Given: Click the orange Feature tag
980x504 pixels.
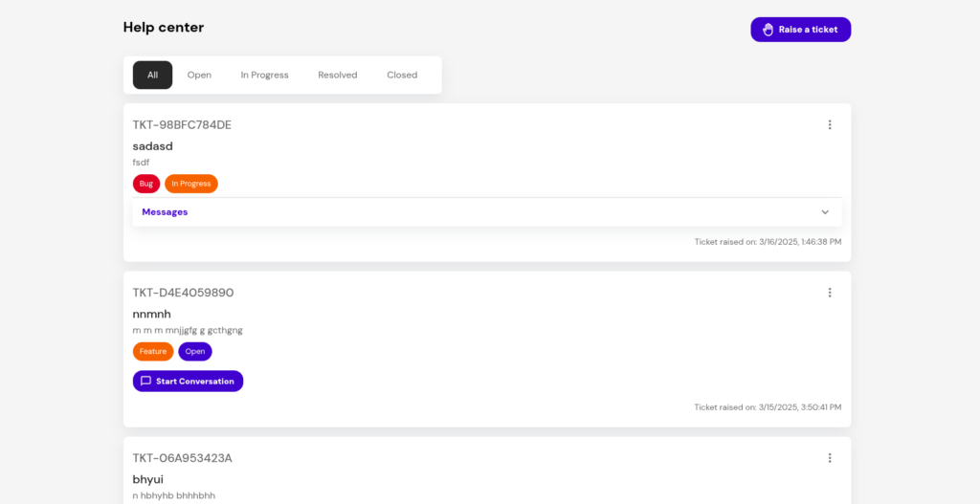Looking at the screenshot, I should click(153, 352).
